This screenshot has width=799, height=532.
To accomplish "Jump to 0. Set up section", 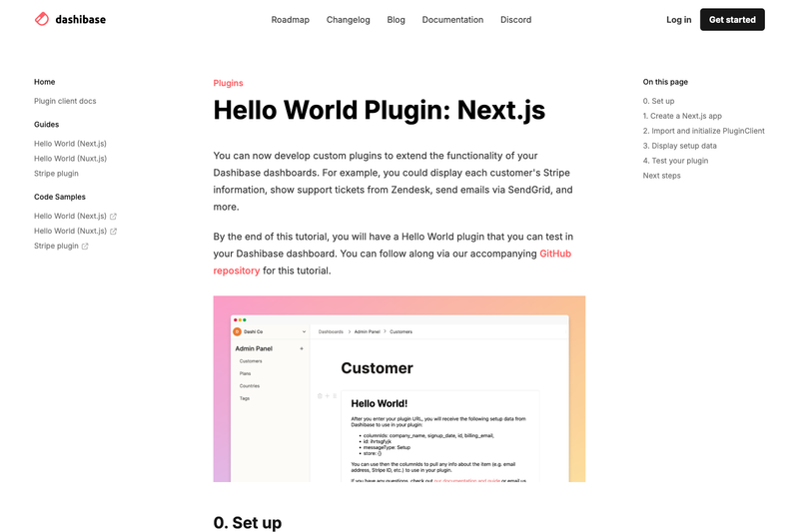I will tap(658, 101).
